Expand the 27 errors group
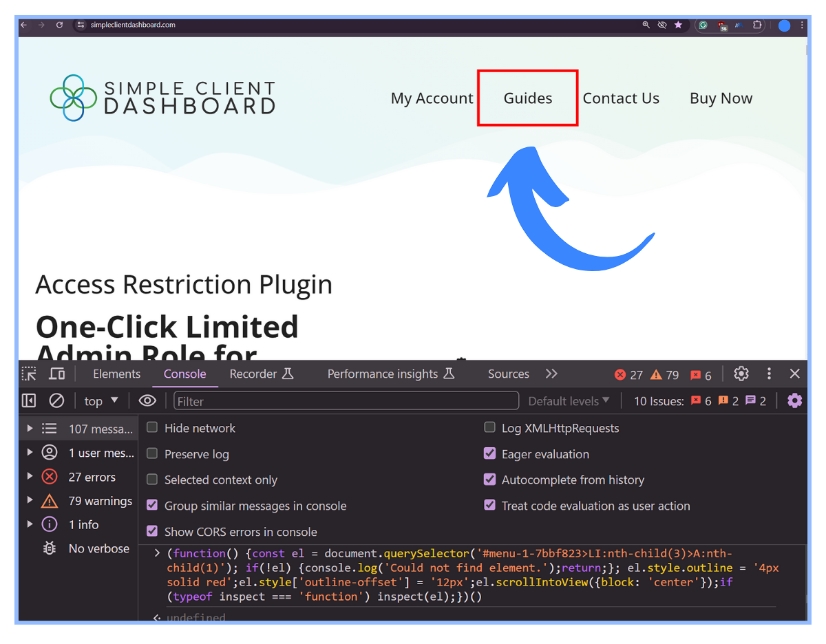 point(30,476)
